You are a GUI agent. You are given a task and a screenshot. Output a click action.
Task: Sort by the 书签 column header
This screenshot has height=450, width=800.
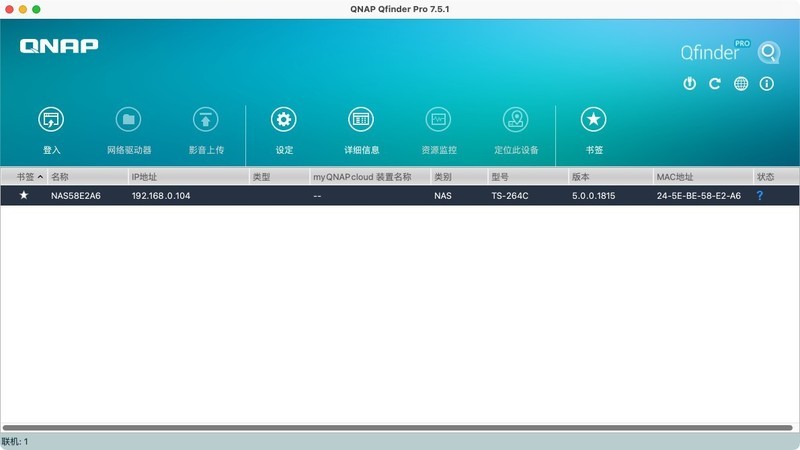tap(24, 177)
